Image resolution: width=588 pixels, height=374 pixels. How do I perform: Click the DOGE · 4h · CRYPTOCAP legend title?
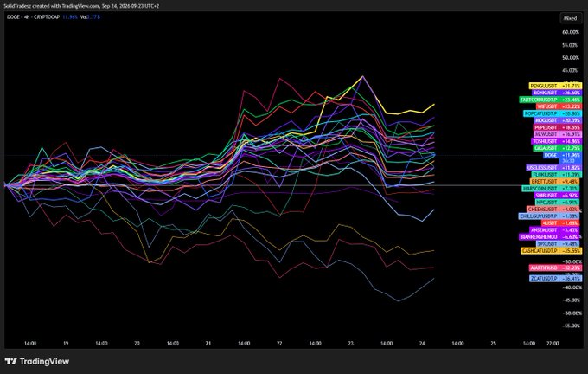pos(33,17)
